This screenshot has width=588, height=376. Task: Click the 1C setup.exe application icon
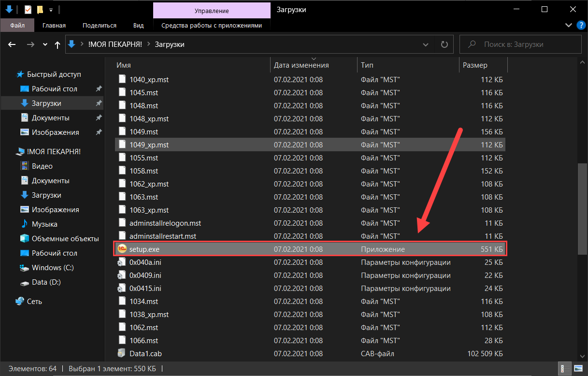pyautogui.click(x=121, y=249)
